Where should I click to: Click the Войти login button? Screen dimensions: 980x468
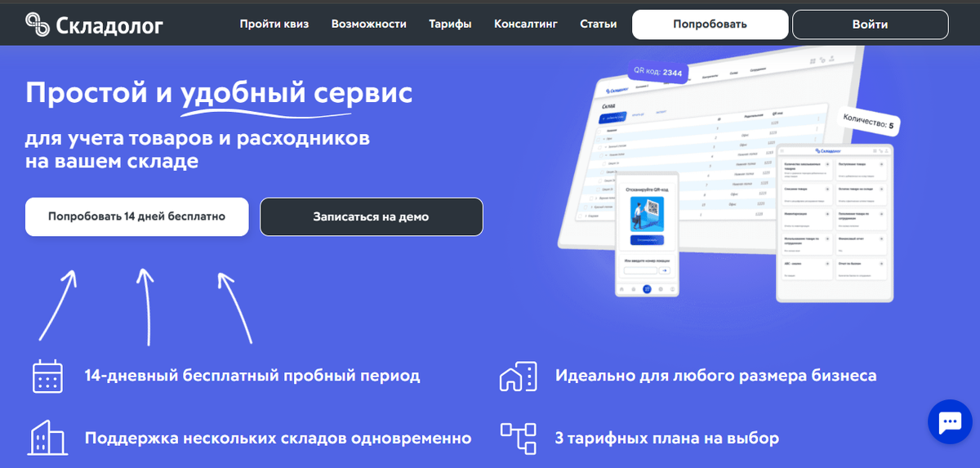pyautogui.click(x=871, y=25)
